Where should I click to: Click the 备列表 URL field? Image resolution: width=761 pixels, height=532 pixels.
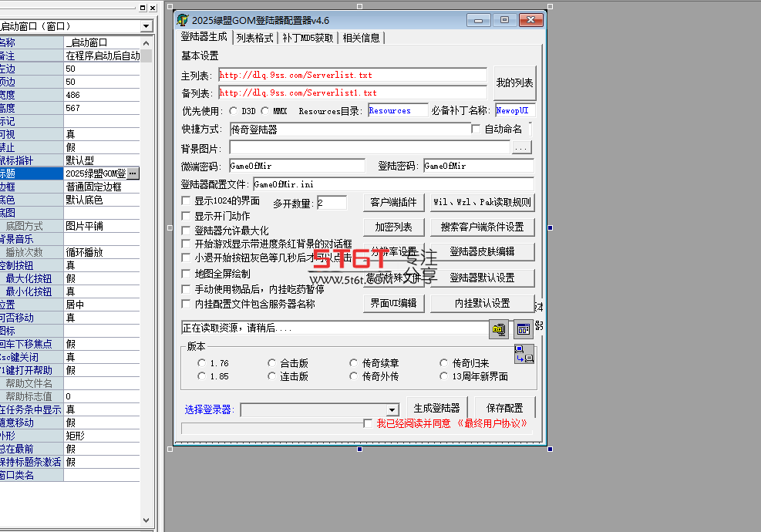(353, 93)
